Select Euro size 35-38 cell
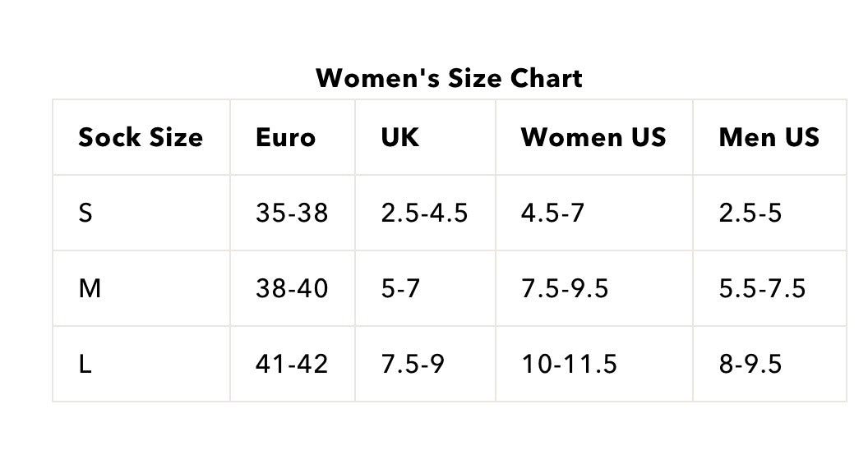Viewport: 868px width, 450px height. click(291, 214)
